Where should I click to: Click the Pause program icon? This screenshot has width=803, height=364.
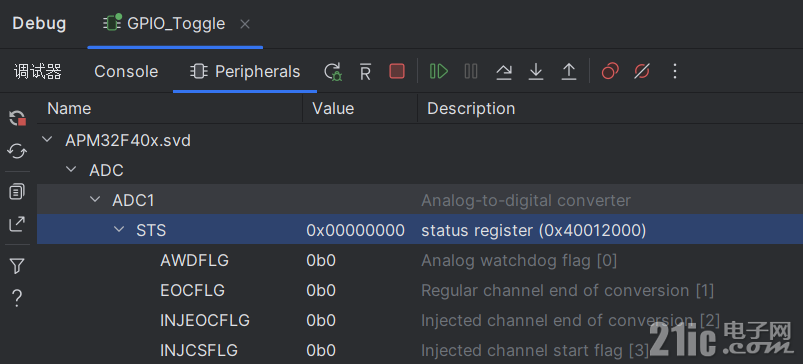point(471,71)
